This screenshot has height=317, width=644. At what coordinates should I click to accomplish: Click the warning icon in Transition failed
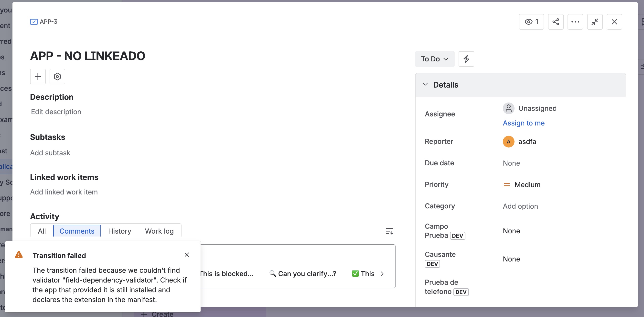click(x=19, y=255)
